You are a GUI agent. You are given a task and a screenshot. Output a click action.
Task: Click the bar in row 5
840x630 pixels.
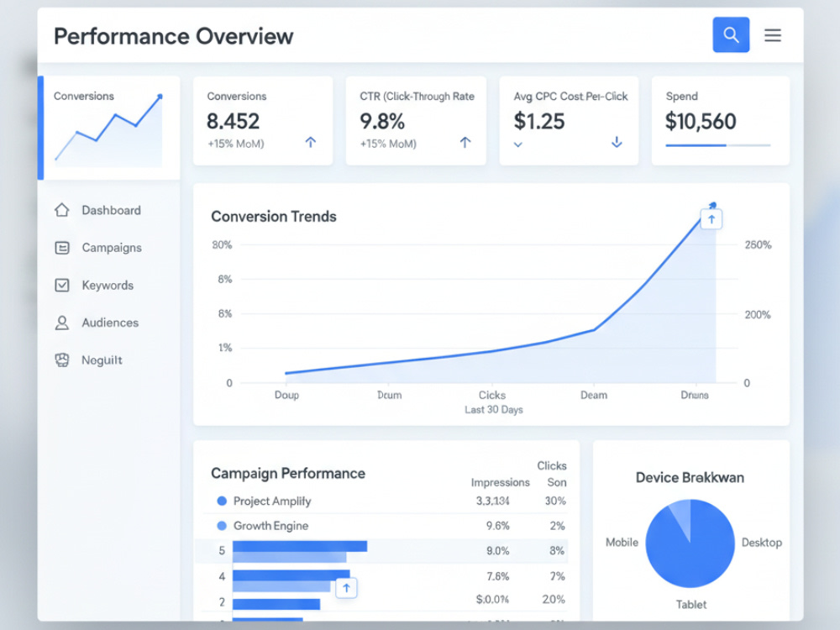[x=300, y=551]
